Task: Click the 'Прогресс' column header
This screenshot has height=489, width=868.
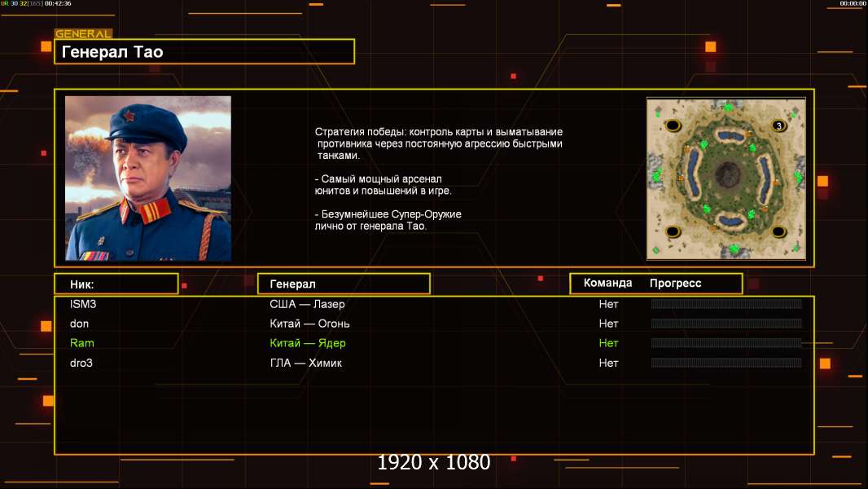Action: (675, 283)
